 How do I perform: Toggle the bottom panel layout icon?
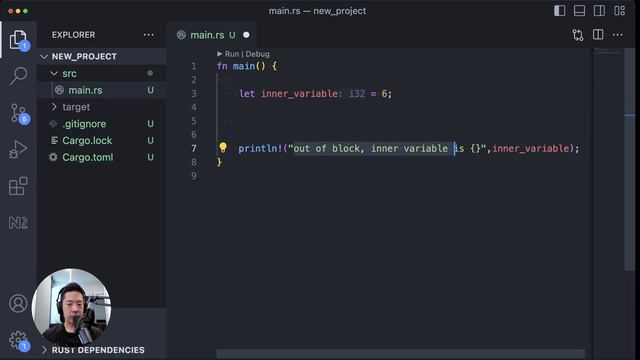579,11
